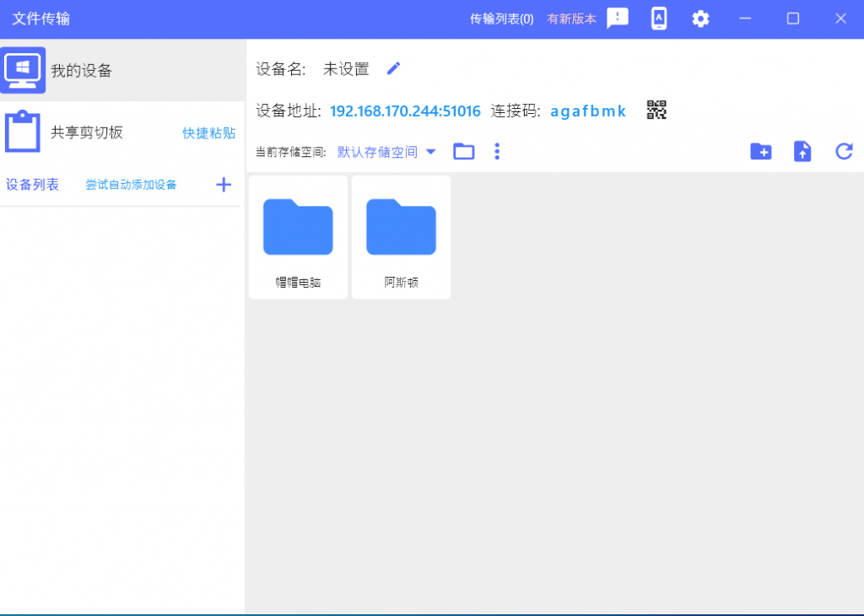Edit the device name with pencil icon
This screenshot has width=864, height=616.
coord(393,68)
